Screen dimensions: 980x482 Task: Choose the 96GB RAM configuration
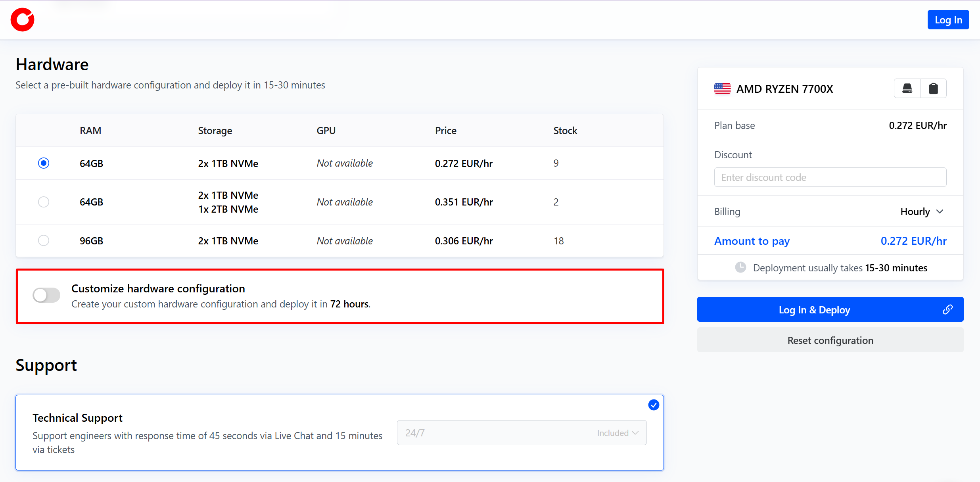click(x=44, y=240)
